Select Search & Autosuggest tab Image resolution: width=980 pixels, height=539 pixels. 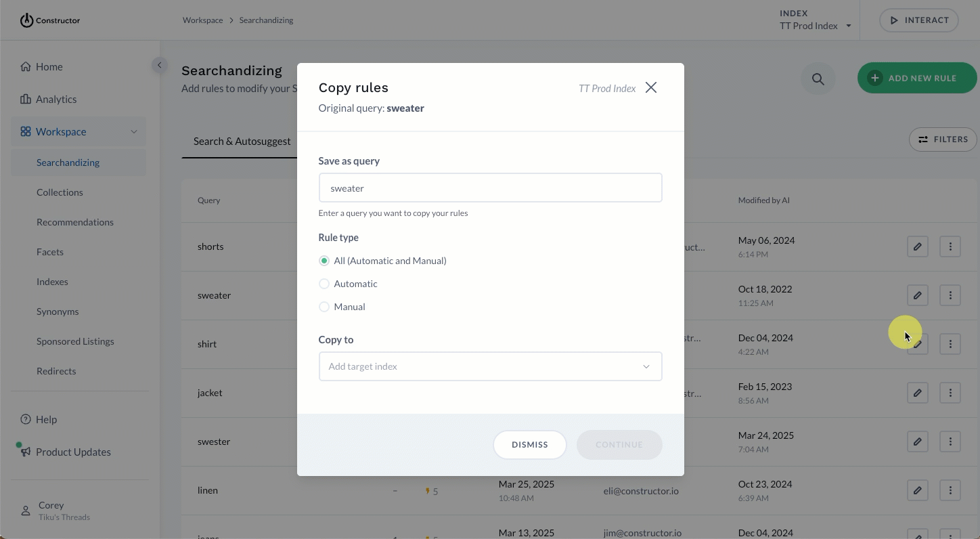[242, 141]
